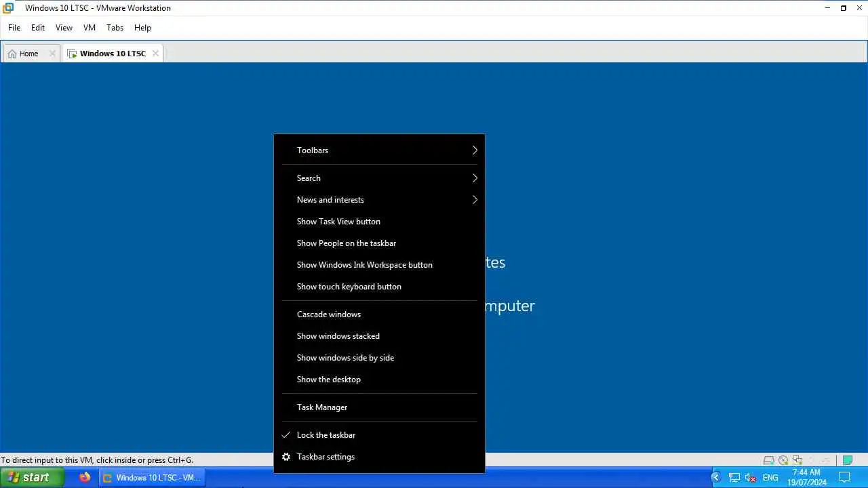Select Show windows stacked
The image size is (868, 488).
pyautogui.click(x=379, y=336)
